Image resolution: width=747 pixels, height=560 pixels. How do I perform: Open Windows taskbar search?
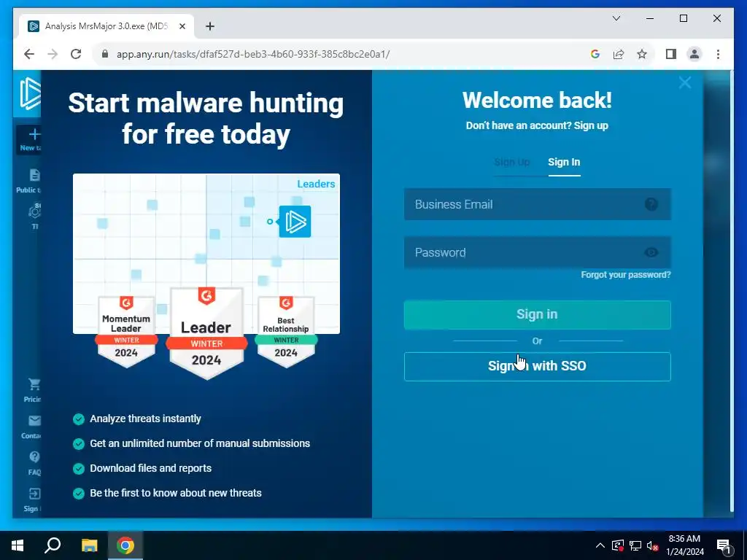pos(53,545)
